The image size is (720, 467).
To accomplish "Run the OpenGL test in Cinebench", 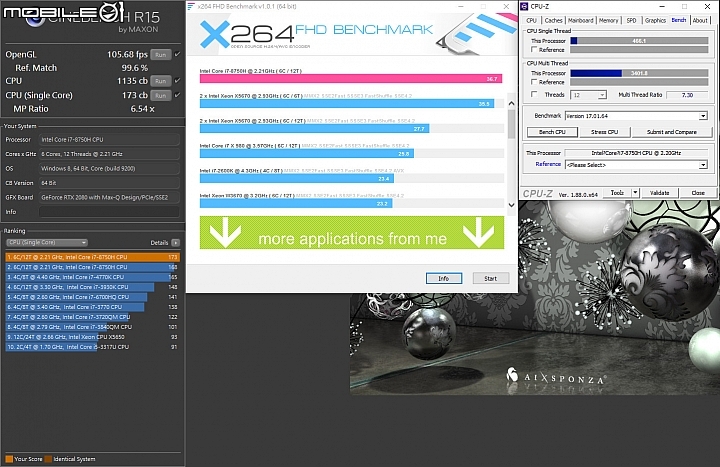I will (160, 55).
